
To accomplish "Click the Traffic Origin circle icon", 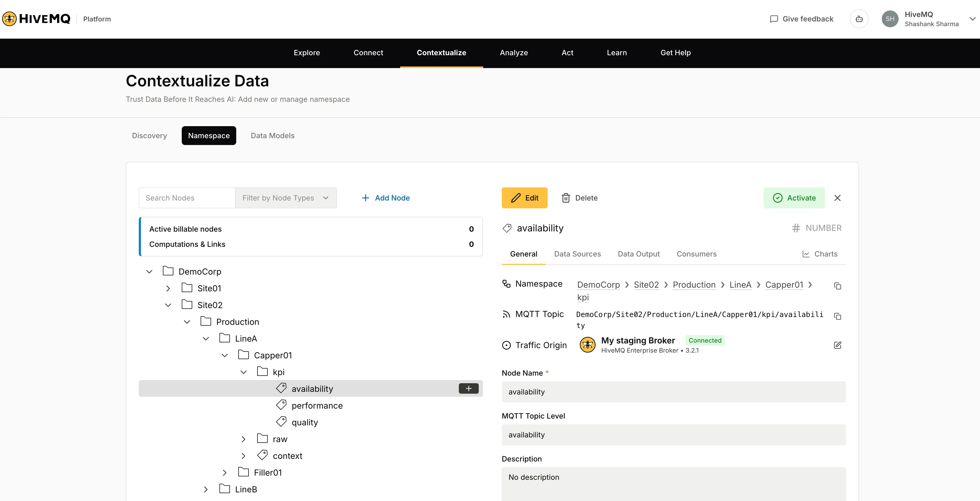I will coord(506,345).
